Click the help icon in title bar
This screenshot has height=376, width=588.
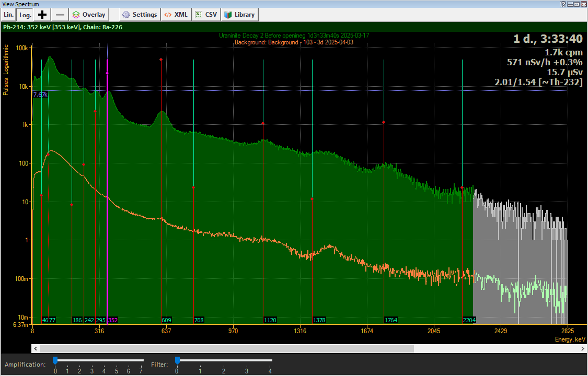(x=563, y=4)
